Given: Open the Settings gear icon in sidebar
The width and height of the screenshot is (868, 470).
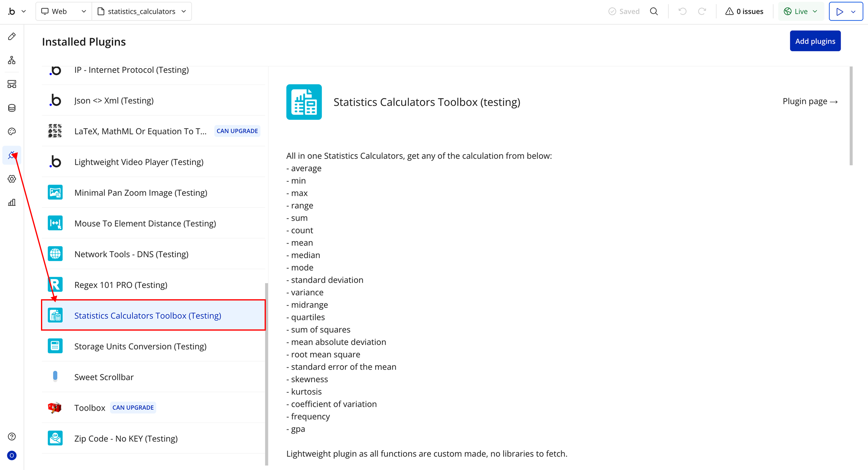Looking at the screenshot, I should coord(12,179).
